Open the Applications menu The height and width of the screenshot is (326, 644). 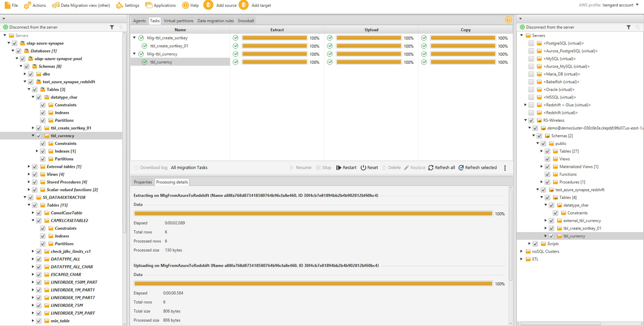(x=161, y=5)
